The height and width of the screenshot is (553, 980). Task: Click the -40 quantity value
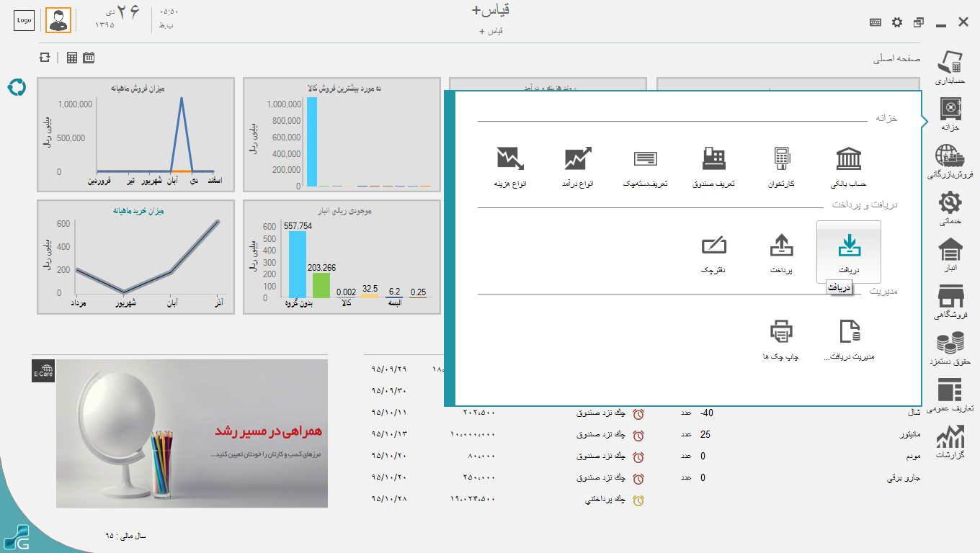pyautogui.click(x=707, y=413)
